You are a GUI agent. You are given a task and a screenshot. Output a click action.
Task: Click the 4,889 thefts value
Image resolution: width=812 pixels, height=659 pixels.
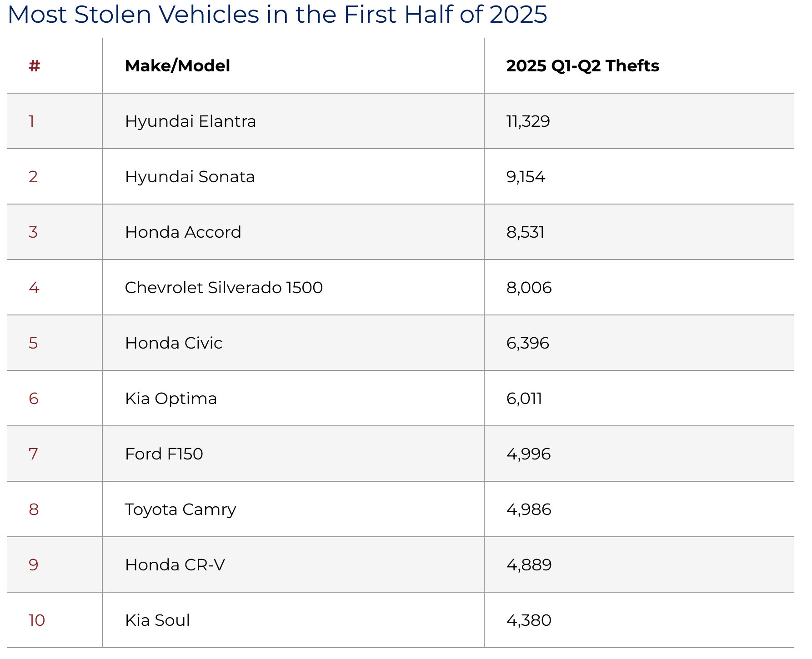(x=529, y=565)
